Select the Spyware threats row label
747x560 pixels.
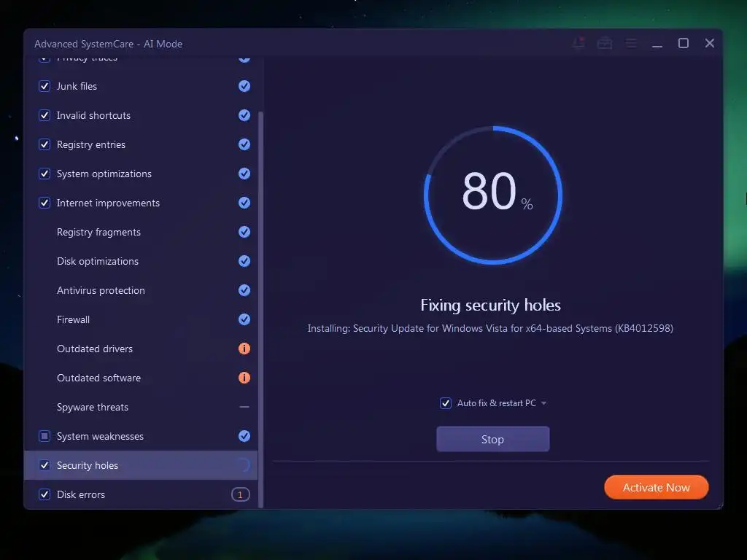pos(93,407)
